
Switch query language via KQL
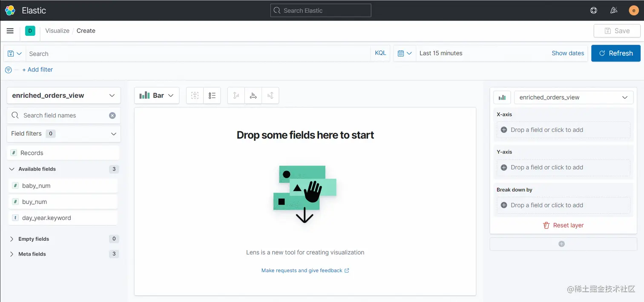pyautogui.click(x=380, y=53)
